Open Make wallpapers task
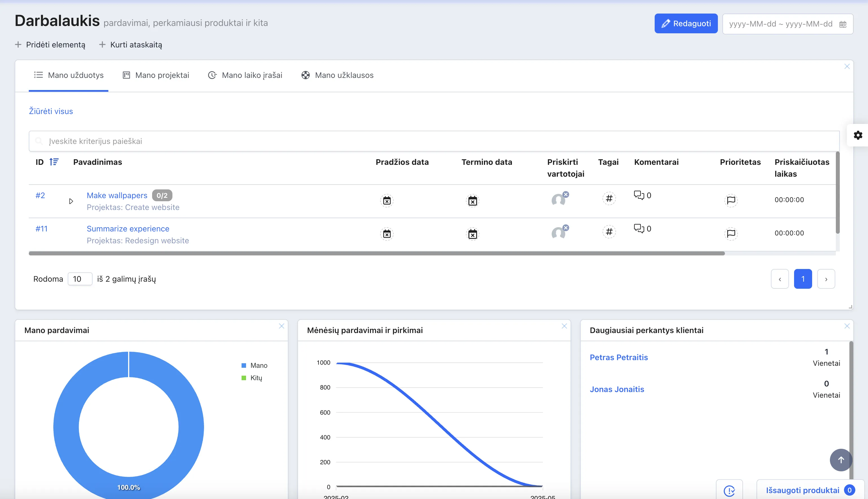This screenshot has width=868, height=499. (117, 195)
